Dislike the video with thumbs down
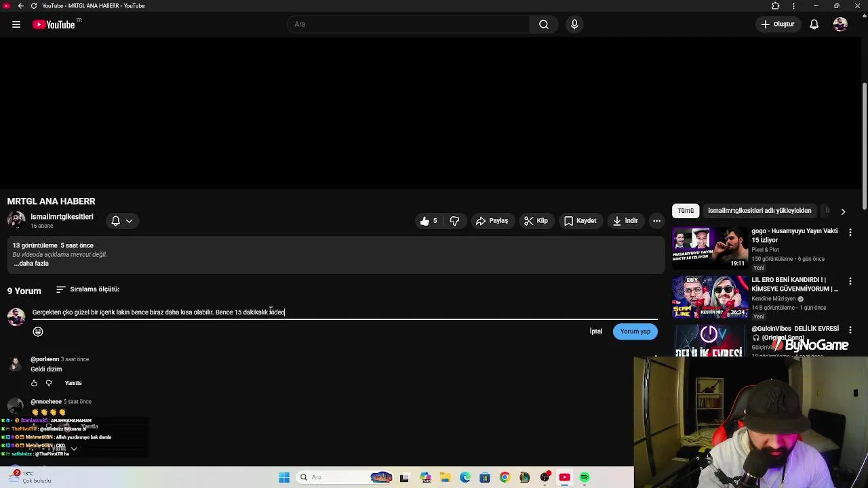The image size is (868, 488). tap(454, 221)
